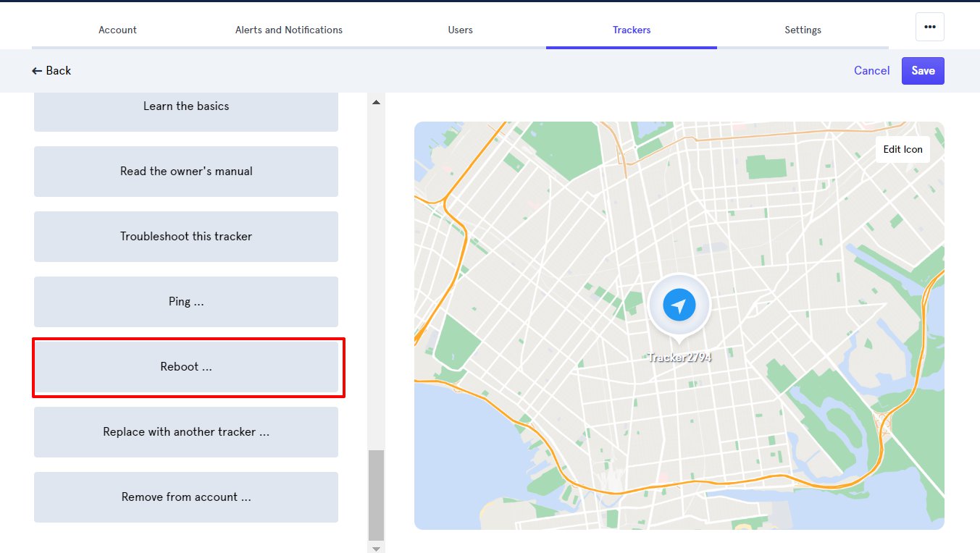Select Remove from account
Screen dimensions: 980x553
186,497
